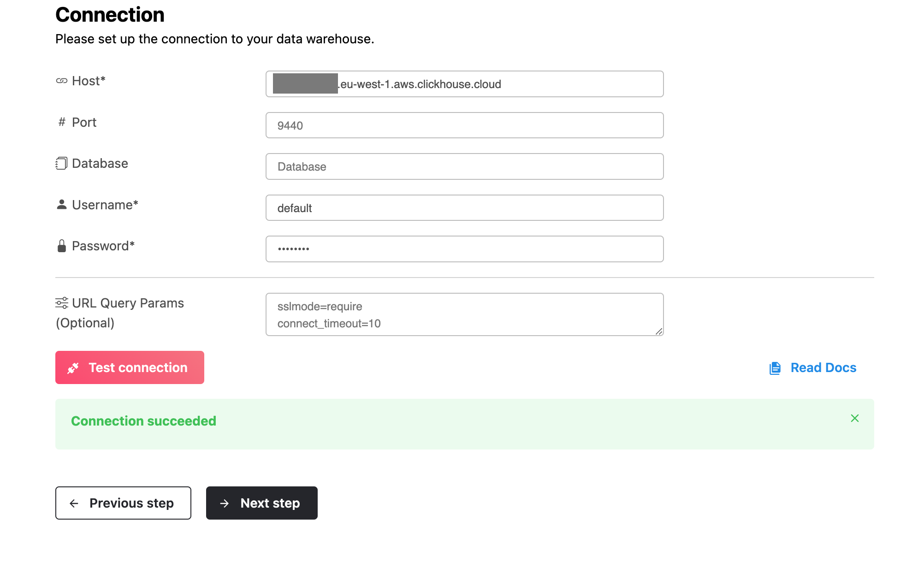
Task: Click the padlock icon beside Password
Action: [x=61, y=246]
